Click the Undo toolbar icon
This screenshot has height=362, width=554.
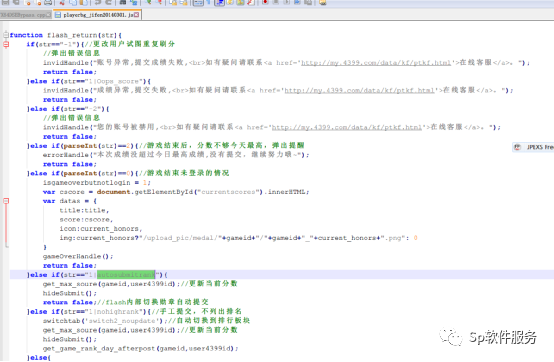pyautogui.click(x=98, y=2)
